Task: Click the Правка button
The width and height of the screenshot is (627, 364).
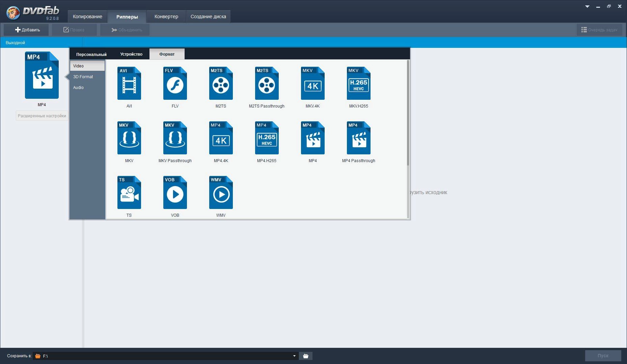Action: point(74,30)
